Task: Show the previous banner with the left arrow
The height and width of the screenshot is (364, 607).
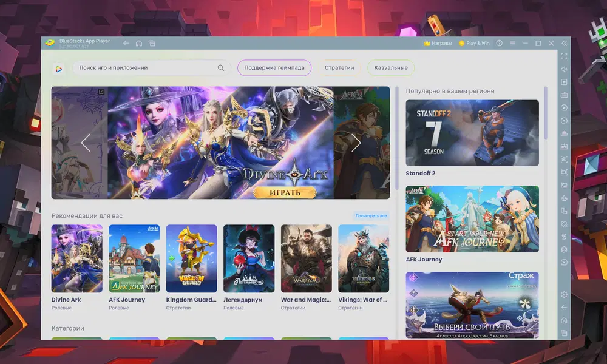Action: tap(86, 143)
